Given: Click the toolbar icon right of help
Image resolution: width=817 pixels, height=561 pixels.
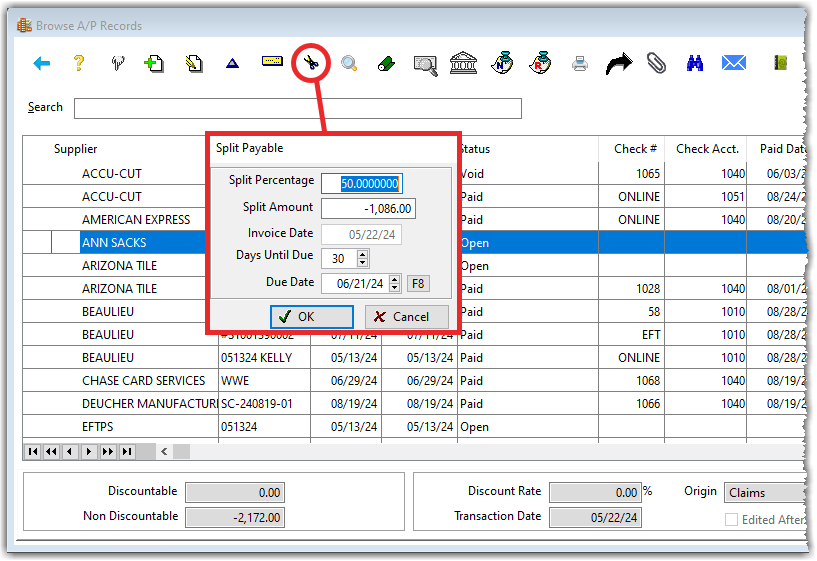Looking at the screenshot, I should [118, 63].
